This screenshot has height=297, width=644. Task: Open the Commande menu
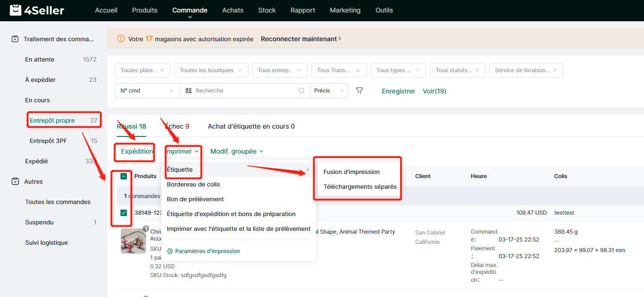pyautogui.click(x=190, y=10)
